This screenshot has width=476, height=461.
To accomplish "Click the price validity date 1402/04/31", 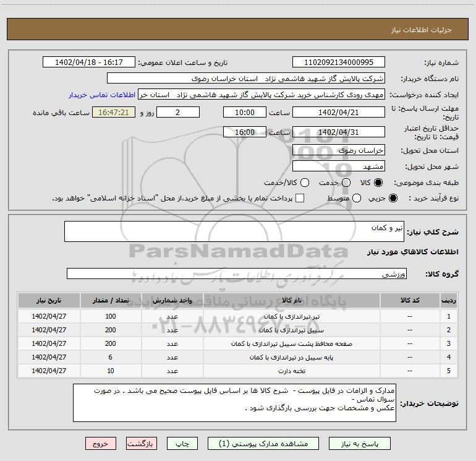I will 339,132.
